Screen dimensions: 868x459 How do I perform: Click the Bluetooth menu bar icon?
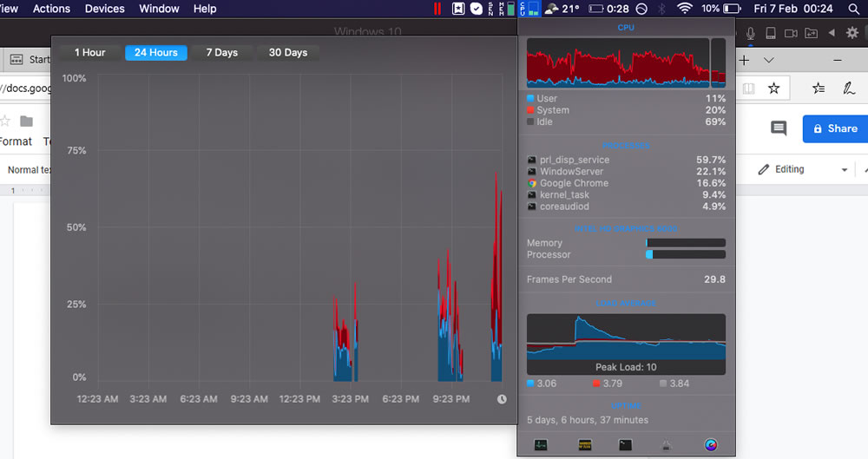pyautogui.click(x=661, y=9)
